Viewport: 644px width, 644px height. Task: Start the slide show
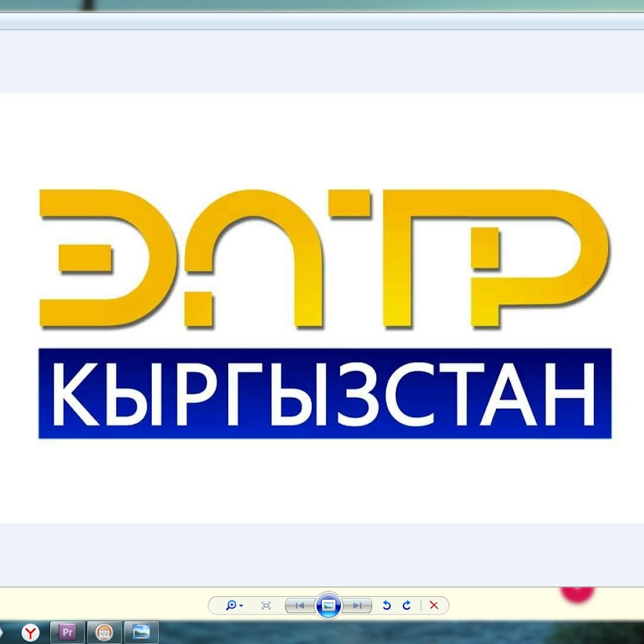328,605
